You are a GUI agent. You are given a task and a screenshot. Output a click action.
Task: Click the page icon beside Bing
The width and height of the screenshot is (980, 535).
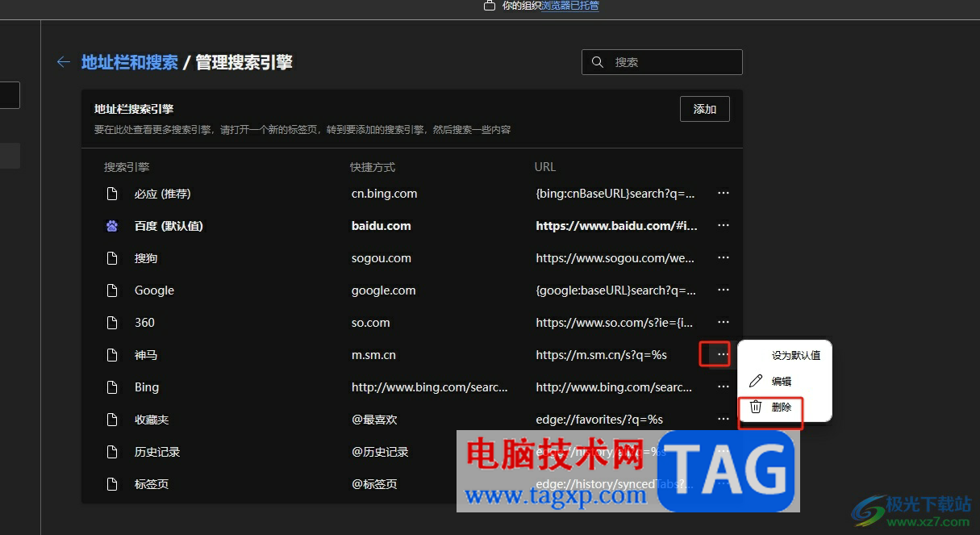pos(112,387)
